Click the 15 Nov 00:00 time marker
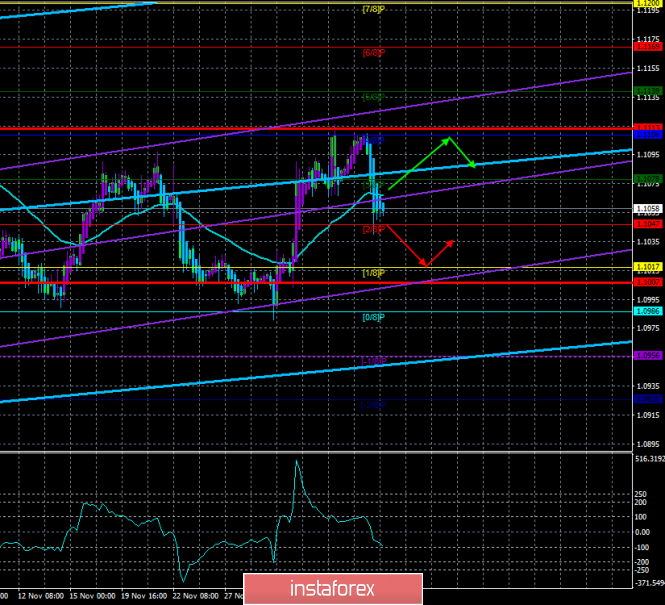The height and width of the screenshot is (605, 665). pyautogui.click(x=93, y=596)
